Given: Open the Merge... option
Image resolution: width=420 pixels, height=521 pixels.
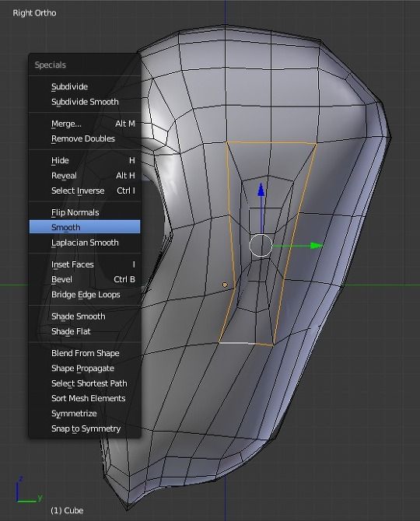Looking at the screenshot, I should click(85, 124).
